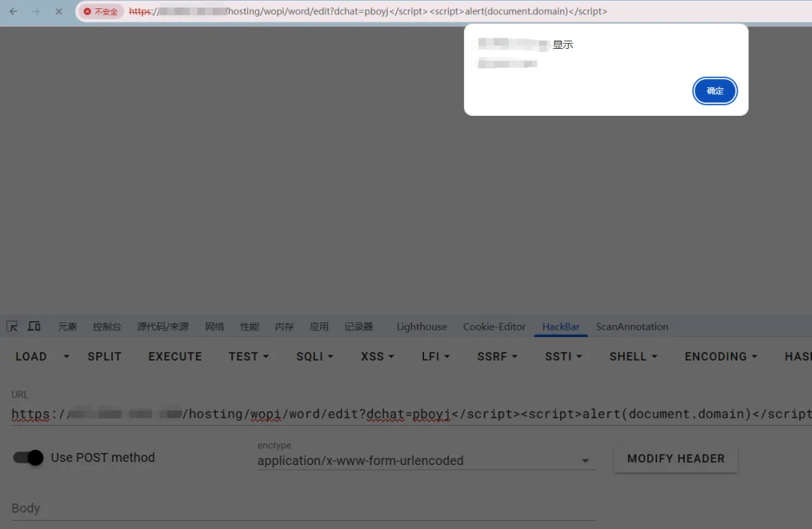The image size is (812, 529).
Task: Click the address bar URL text
Action: (368, 11)
